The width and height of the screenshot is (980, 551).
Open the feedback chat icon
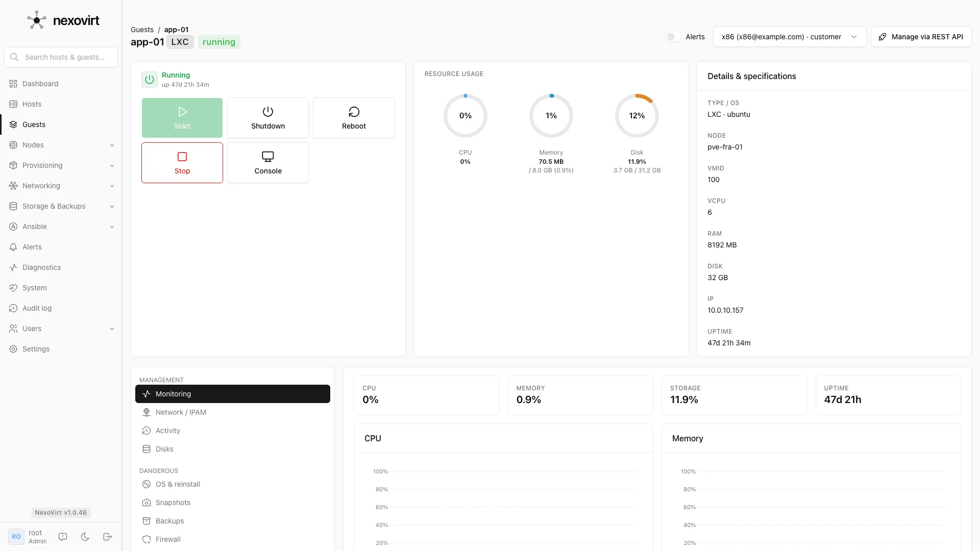[63, 537]
